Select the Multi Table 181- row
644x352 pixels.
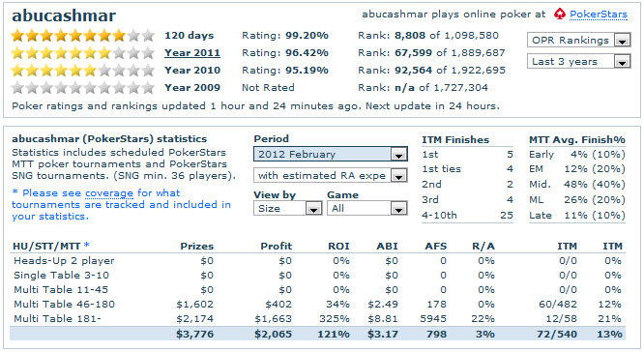[317, 319]
